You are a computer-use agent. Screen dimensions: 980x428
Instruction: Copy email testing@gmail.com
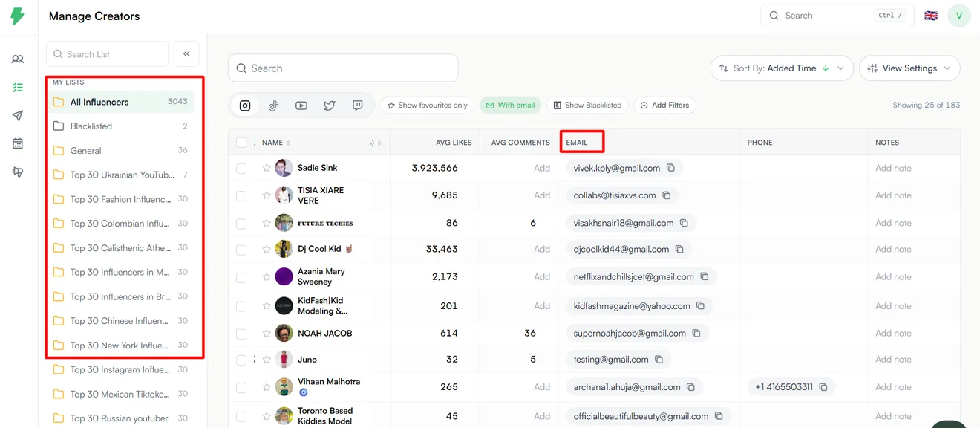pyautogui.click(x=659, y=359)
